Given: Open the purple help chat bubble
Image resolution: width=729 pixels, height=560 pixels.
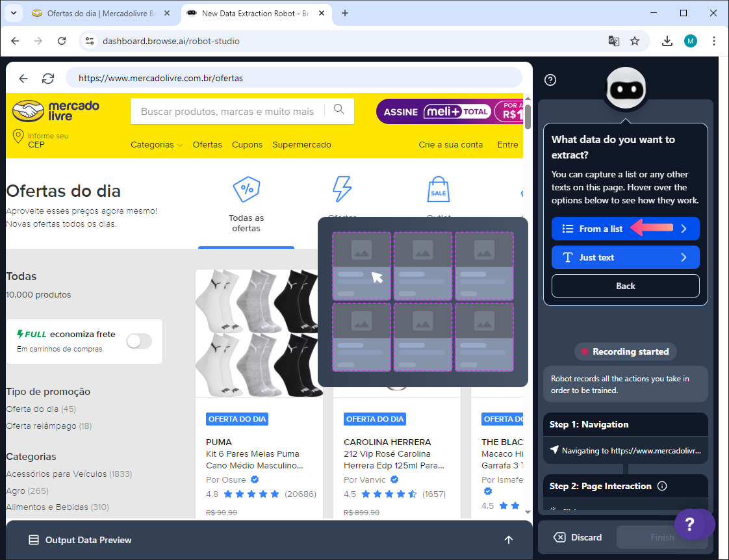Looking at the screenshot, I should [690, 525].
